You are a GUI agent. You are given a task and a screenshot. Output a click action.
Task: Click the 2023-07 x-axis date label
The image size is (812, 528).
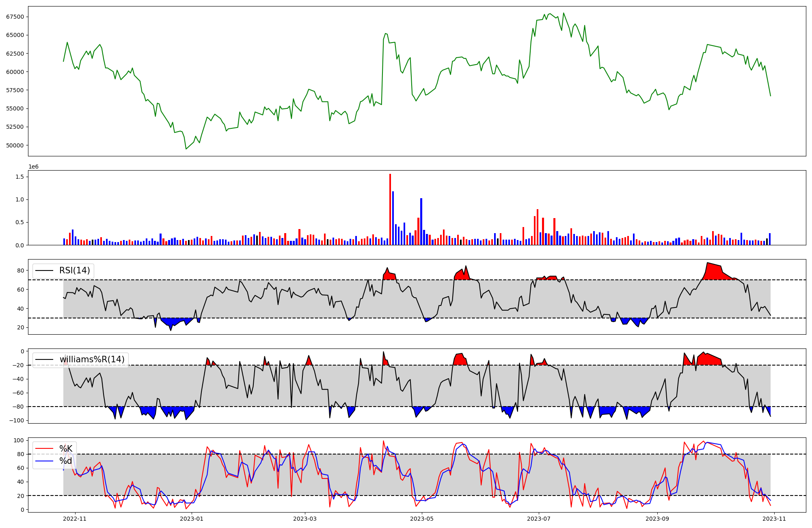tap(539, 519)
